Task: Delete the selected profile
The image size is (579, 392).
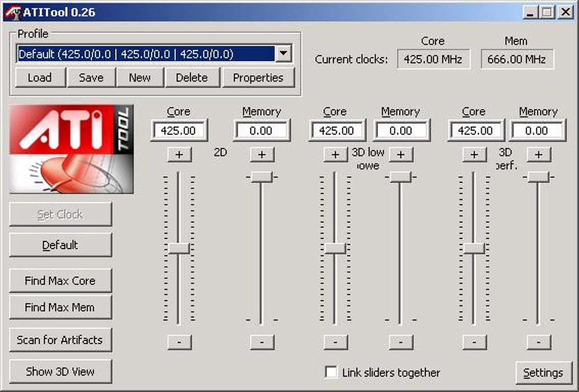Action: click(192, 78)
